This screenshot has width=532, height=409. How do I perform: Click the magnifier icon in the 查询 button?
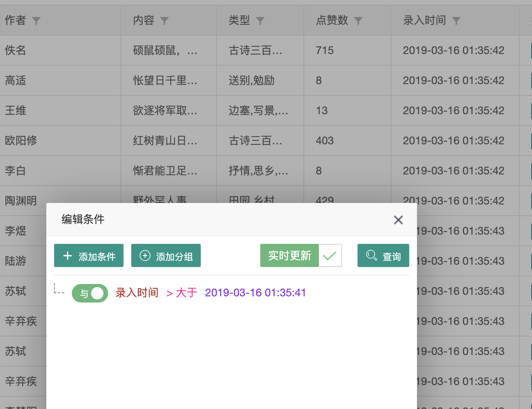372,255
